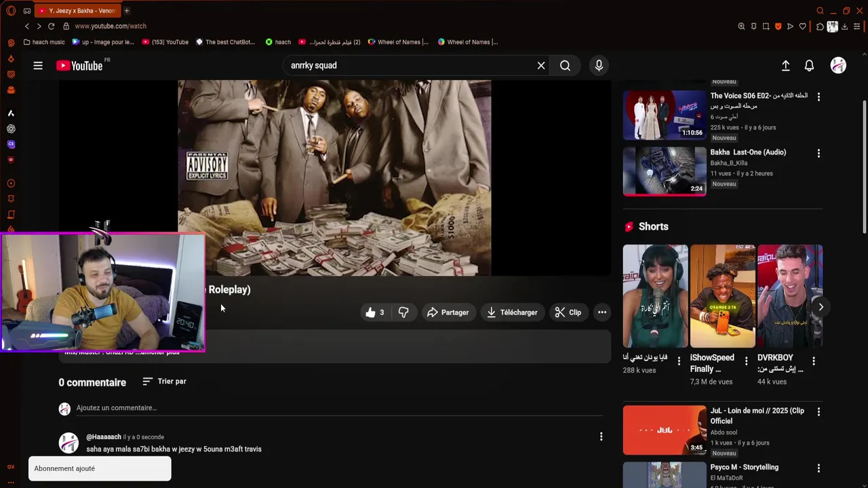Open the (153) YouTube bookmark
This screenshot has width=868, height=488.
coord(165,42)
